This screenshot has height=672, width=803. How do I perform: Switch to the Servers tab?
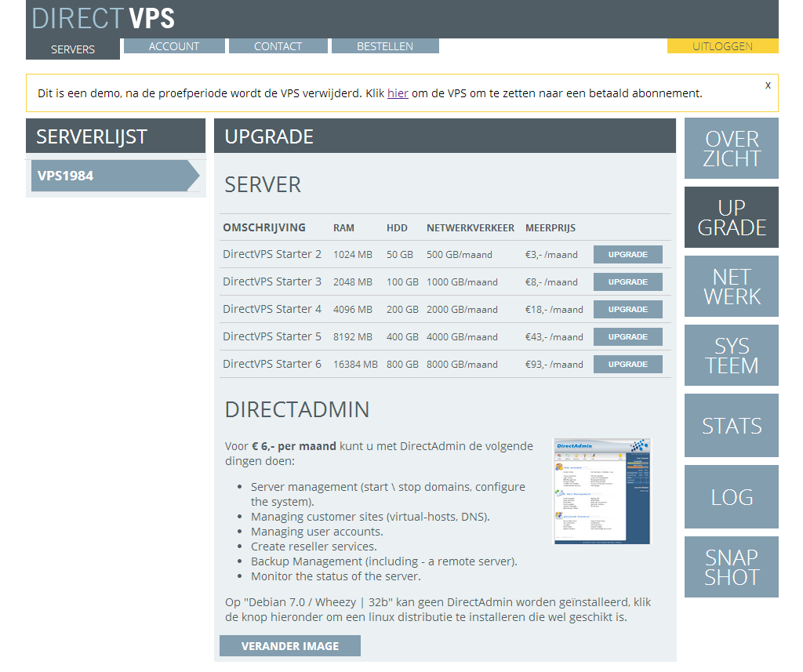click(73, 49)
